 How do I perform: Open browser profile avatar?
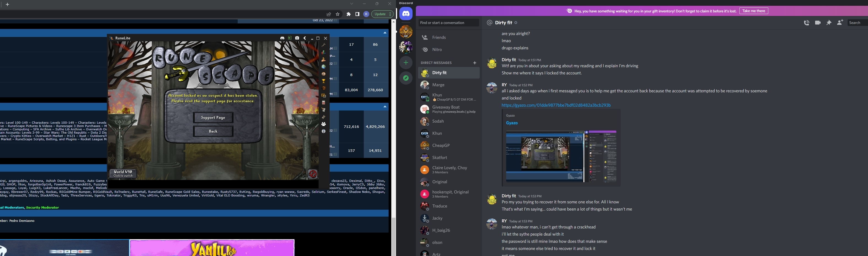click(366, 14)
